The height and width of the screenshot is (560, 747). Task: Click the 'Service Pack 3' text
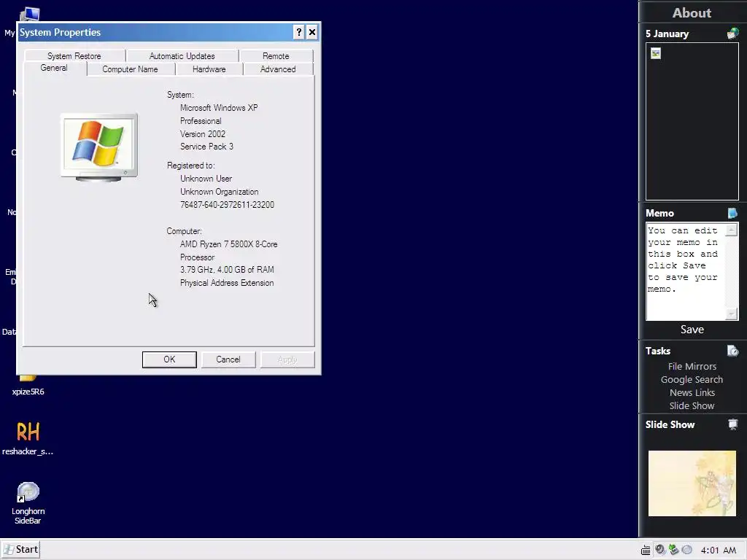point(206,147)
